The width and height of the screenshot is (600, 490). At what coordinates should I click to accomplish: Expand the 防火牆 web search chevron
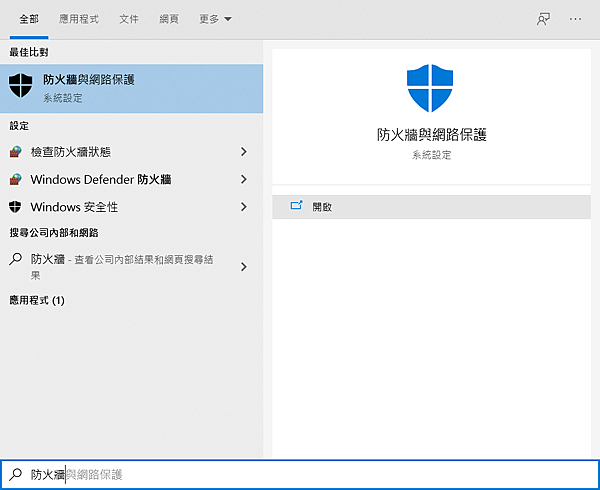click(244, 267)
